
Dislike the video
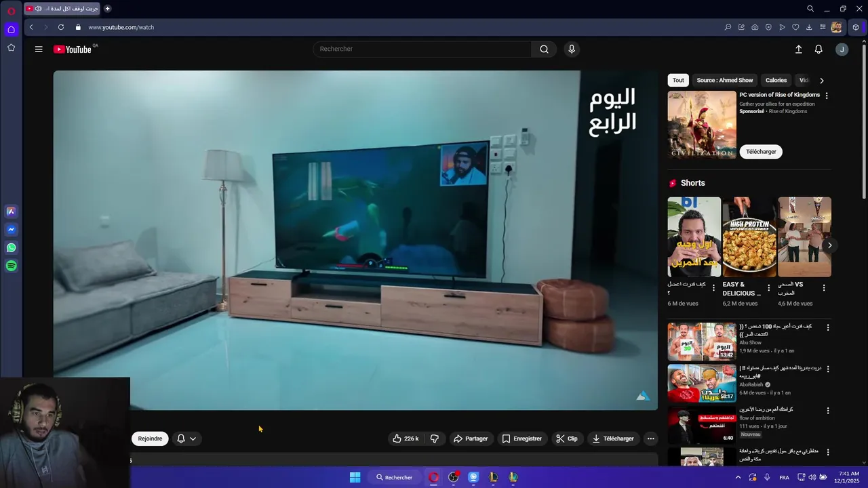point(435,439)
